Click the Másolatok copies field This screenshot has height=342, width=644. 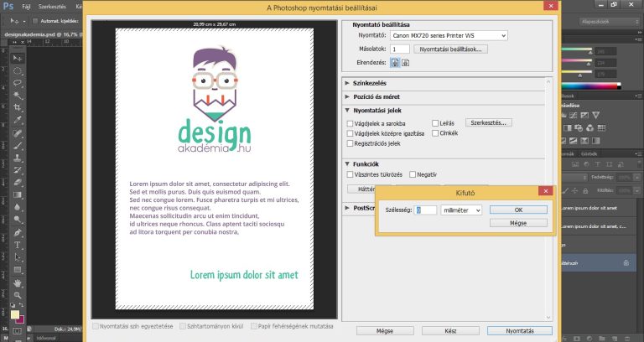click(x=400, y=49)
